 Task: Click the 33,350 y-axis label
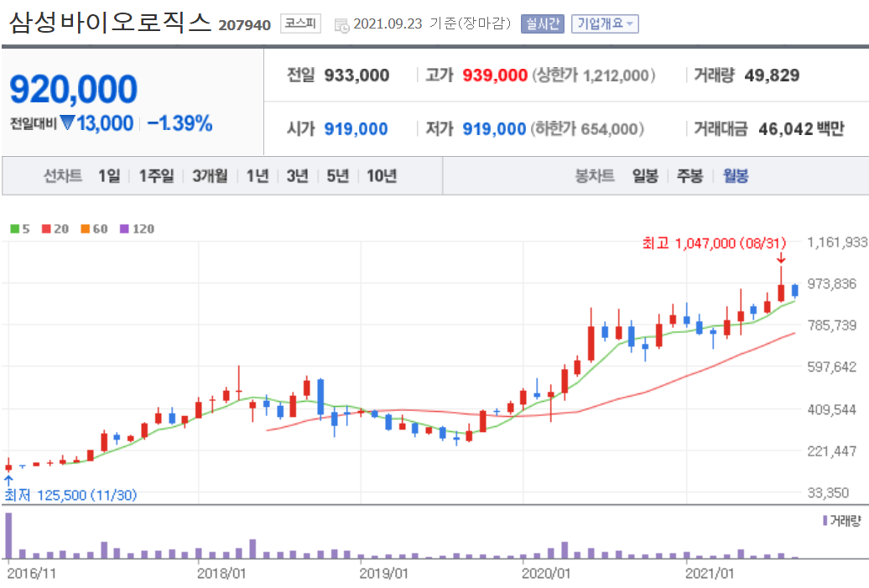tap(828, 492)
